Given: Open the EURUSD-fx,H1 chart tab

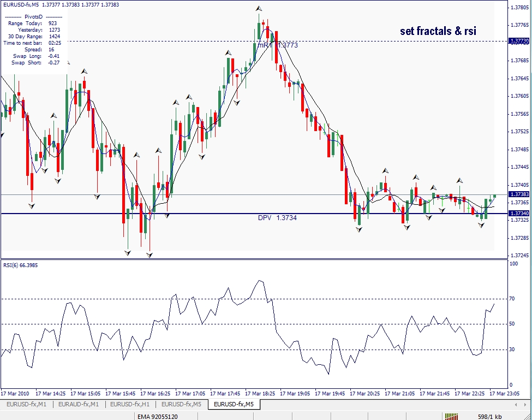Looking at the screenshot, I should (130, 404).
